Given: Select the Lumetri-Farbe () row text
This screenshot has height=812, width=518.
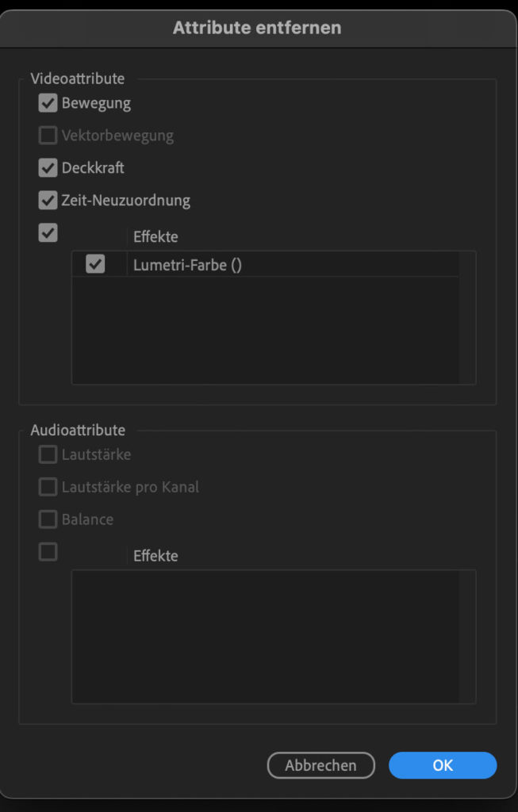Looking at the screenshot, I should (x=187, y=266).
